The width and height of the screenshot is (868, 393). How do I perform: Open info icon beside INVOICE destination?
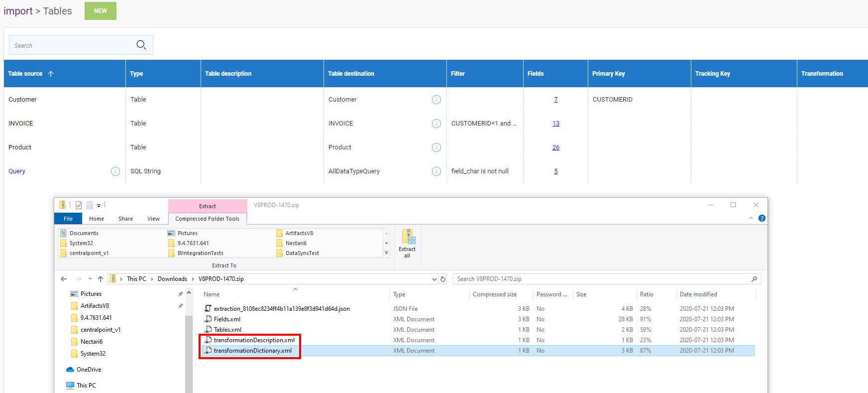click(436, 124)
